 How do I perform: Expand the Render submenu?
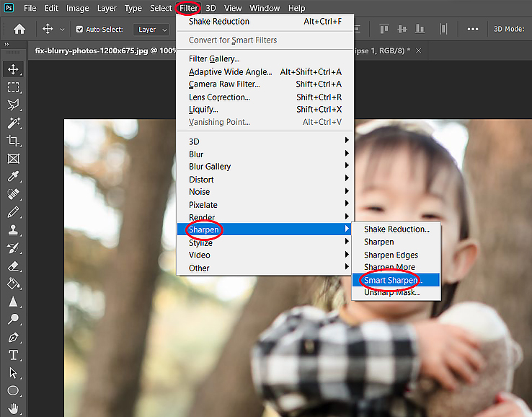(x=265, y=217)
